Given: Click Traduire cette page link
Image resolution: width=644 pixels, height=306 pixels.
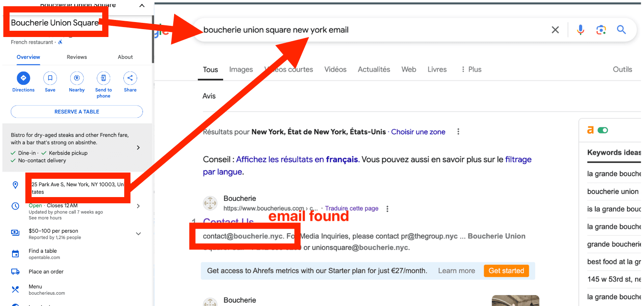Looking at the screenshot, I should coord(351,208).
